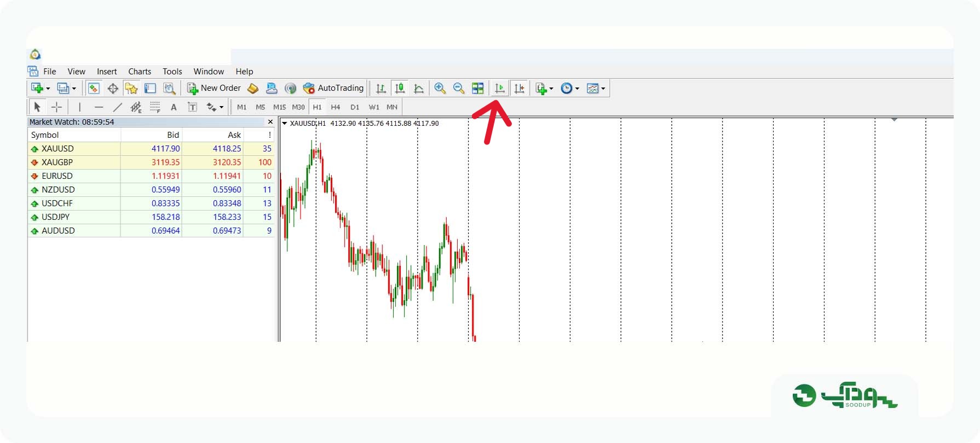The width and height of the screenshot is (980, 443).
Task: Click the AutoTrading button
Action: click(x=333, y=88)
